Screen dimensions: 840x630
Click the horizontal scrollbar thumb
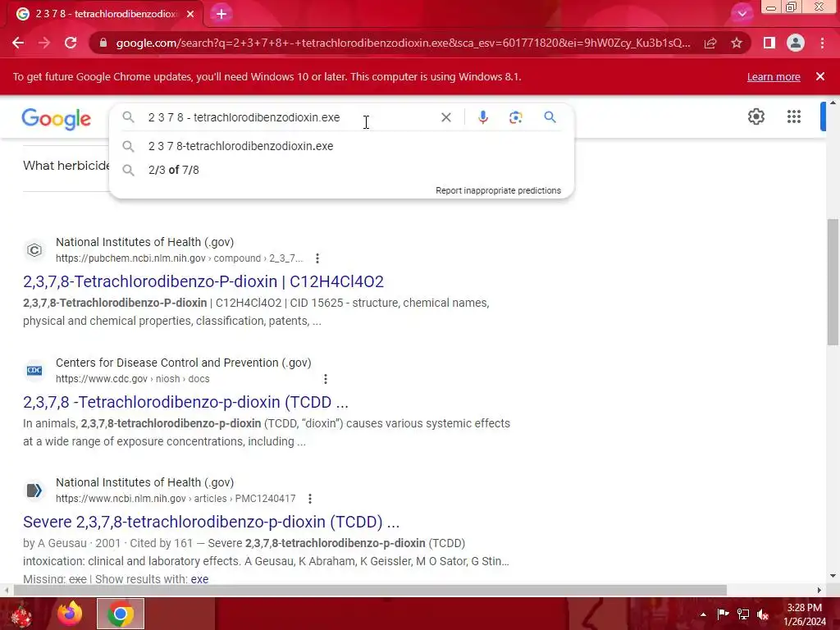tap(370, 591)
